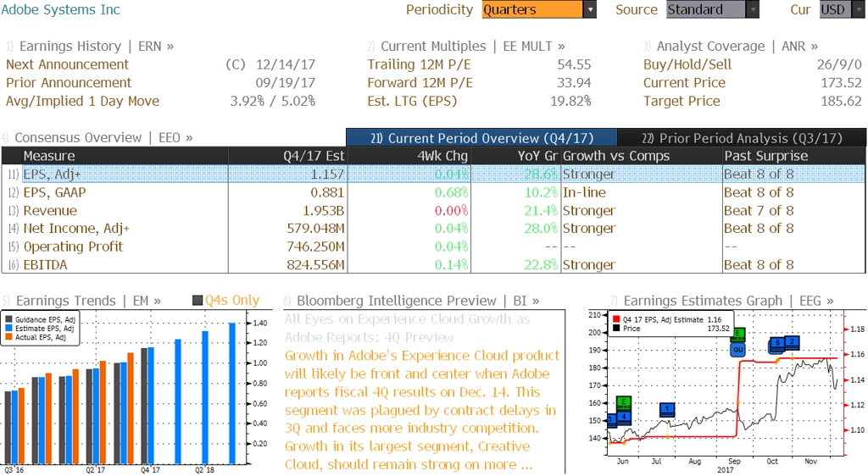
Task: Open Earnings Estimates Graph EEG link
Action: 728,301
